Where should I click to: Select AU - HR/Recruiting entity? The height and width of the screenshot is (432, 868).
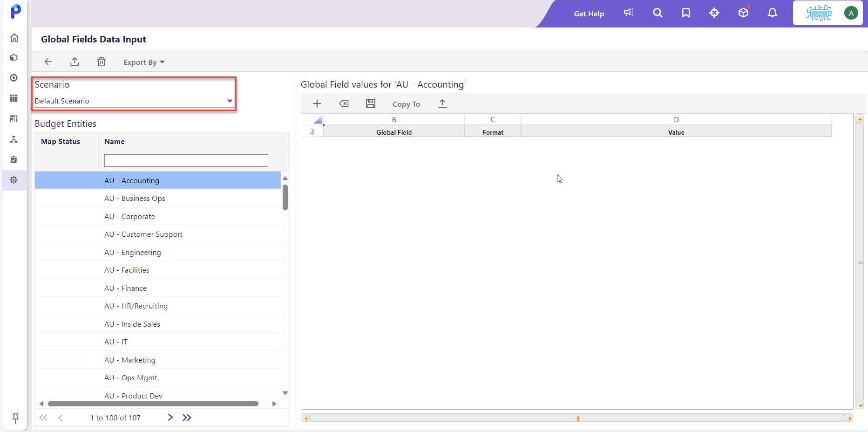[x=158, y=306]
